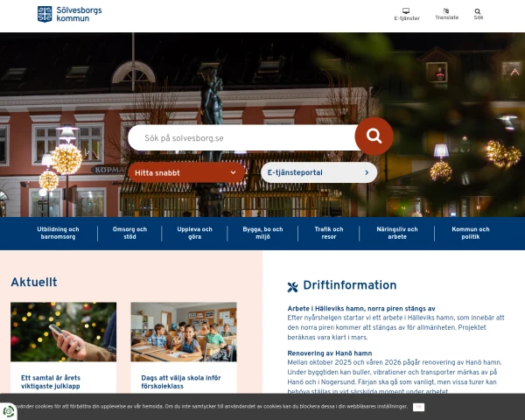This screenshot has height=420, width=525.
Task: Open E-tjänster via the monitor icon
Action: (x=406, y=11)
